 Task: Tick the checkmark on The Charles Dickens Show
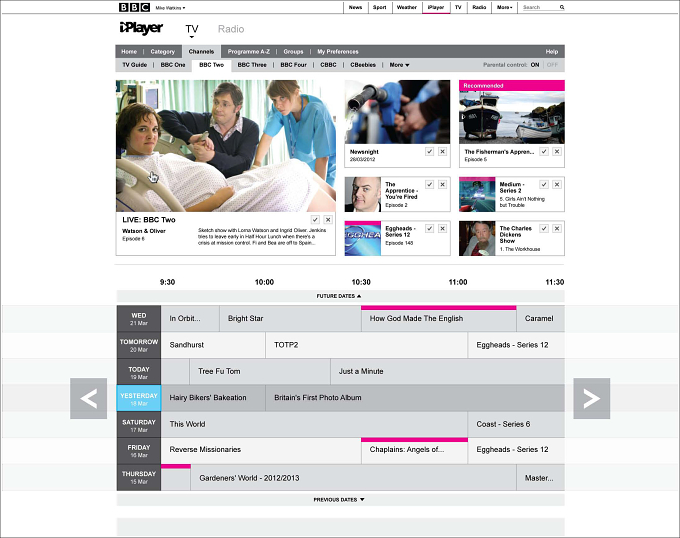tap(544, 228)
